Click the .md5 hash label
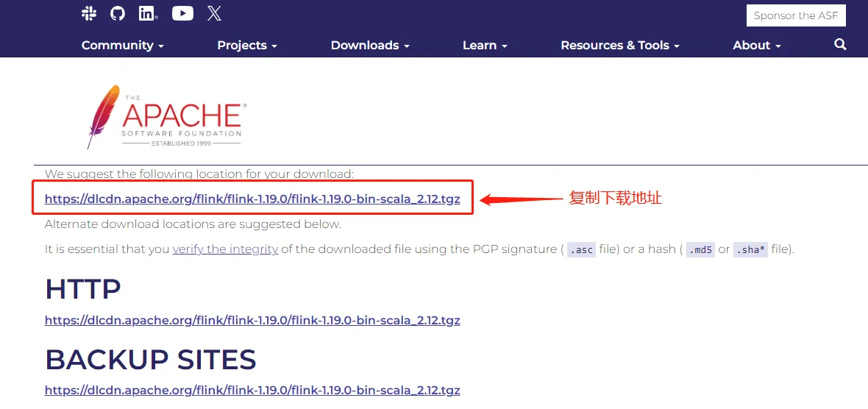Image resolution: width=868 pixels, height=409 pixels. pos(700,249)
